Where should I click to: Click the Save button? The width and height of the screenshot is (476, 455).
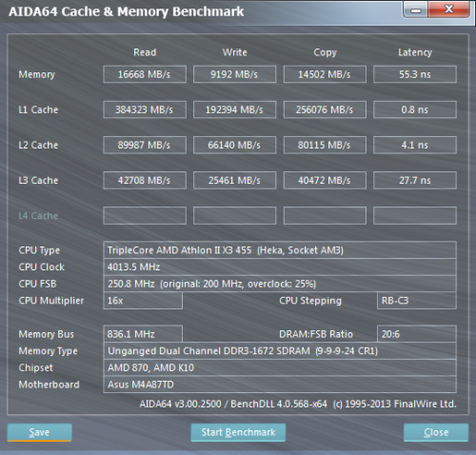tap(40, 432)
